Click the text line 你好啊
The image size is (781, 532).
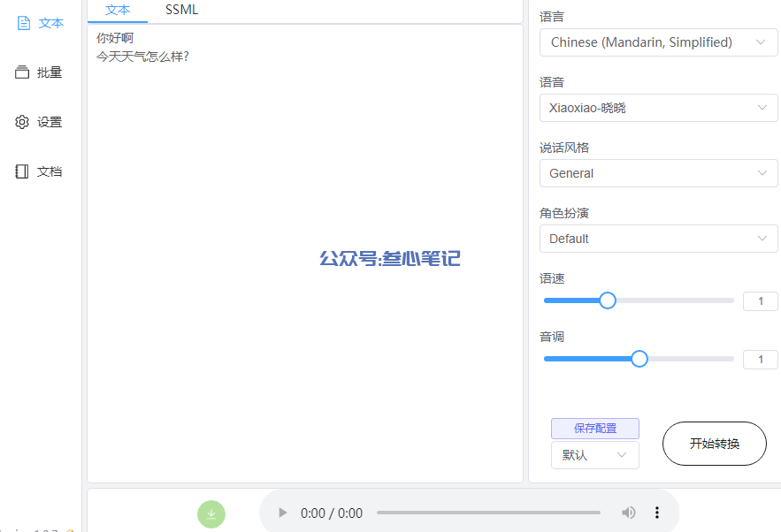coord(115,38)
